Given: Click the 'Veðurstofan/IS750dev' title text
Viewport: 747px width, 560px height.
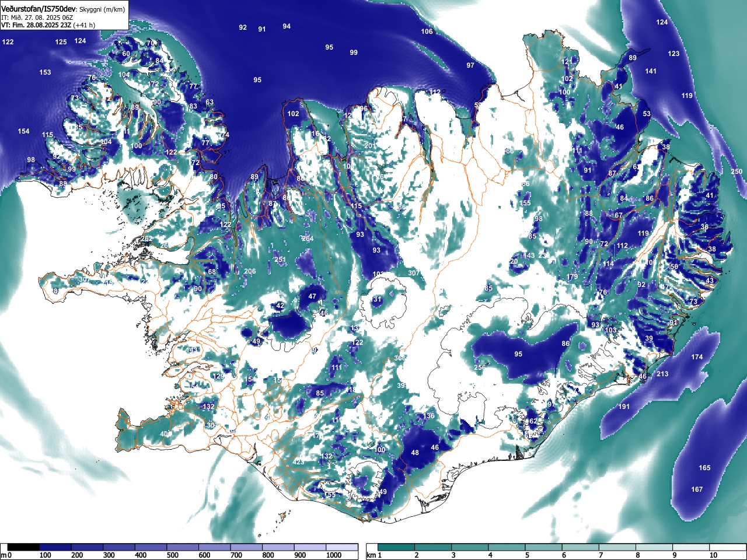Looking at the screenshot, I should click(39, 8).
